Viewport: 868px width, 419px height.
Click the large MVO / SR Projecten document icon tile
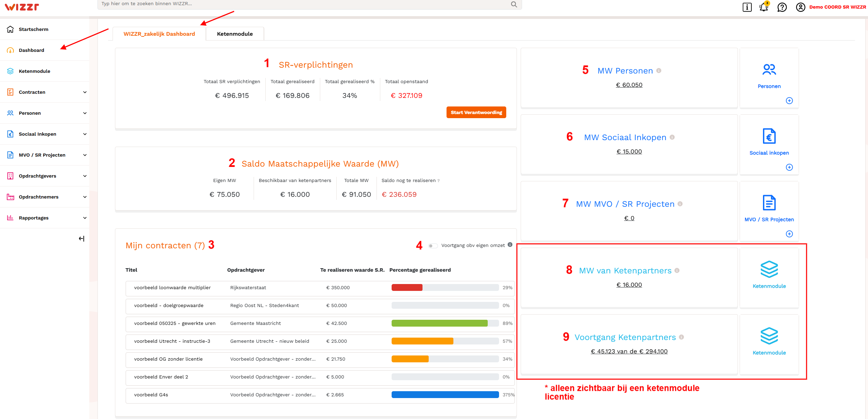769,203
